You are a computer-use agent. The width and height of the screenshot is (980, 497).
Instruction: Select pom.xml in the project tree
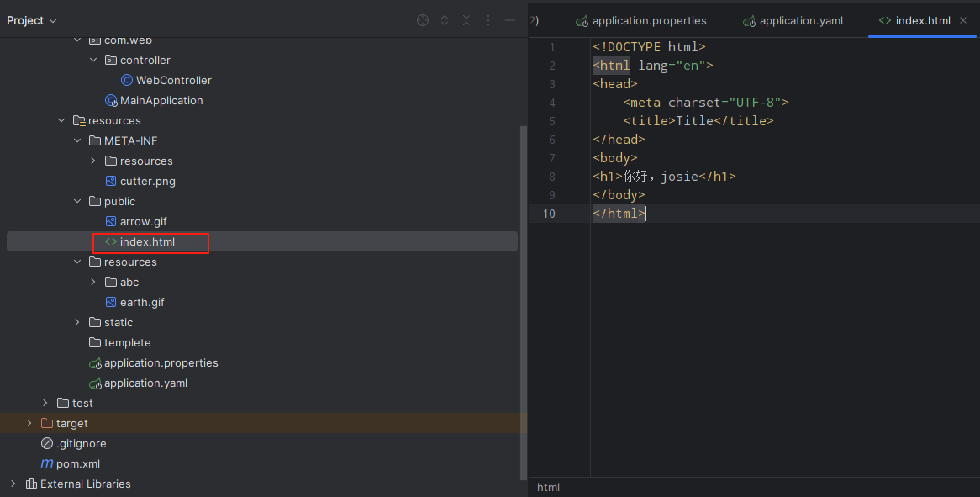coord(78,464)
